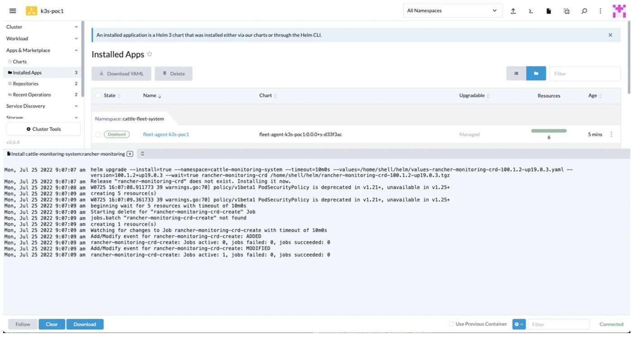
Task: Click the Filter field above the apps table
Action: pyautogui.click(x=584, y=73)
